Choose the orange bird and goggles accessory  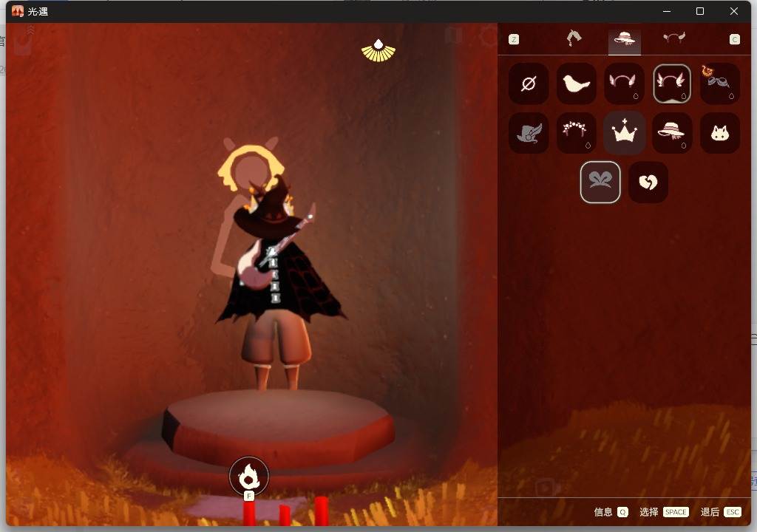click(719, 83)
